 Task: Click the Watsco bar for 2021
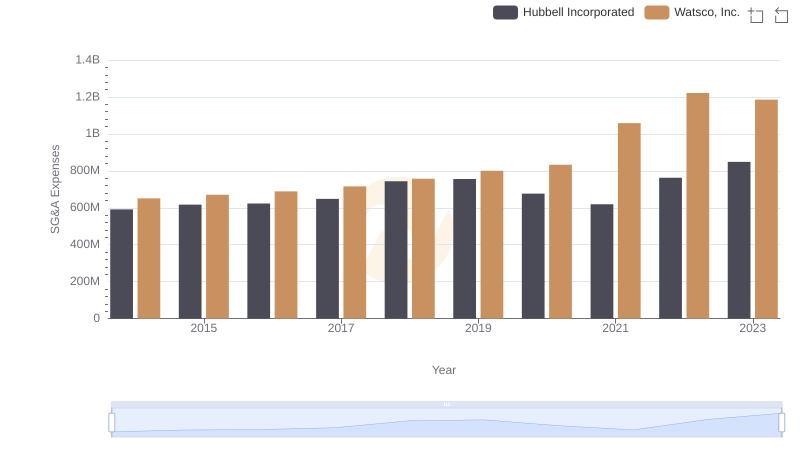(x=629, y=221)
